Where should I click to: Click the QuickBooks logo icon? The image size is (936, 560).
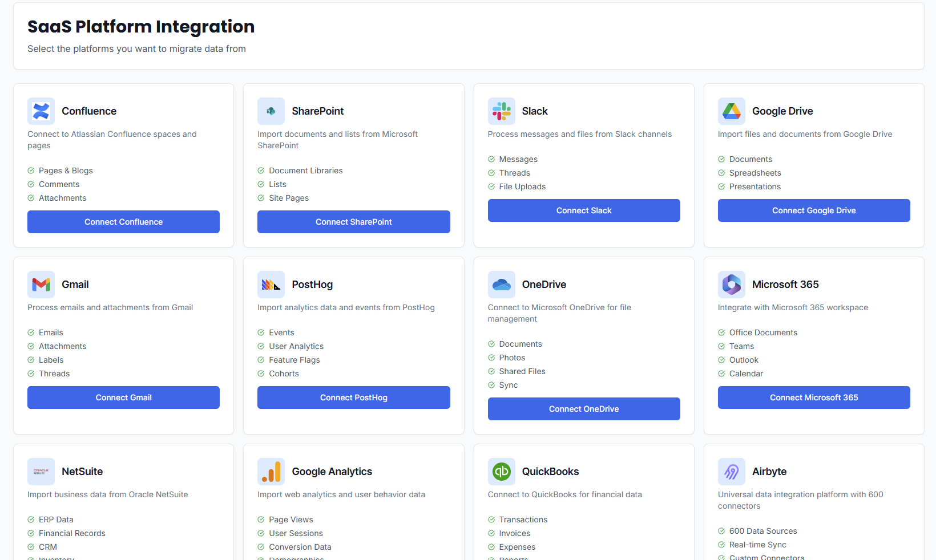(x=502, y=472)
